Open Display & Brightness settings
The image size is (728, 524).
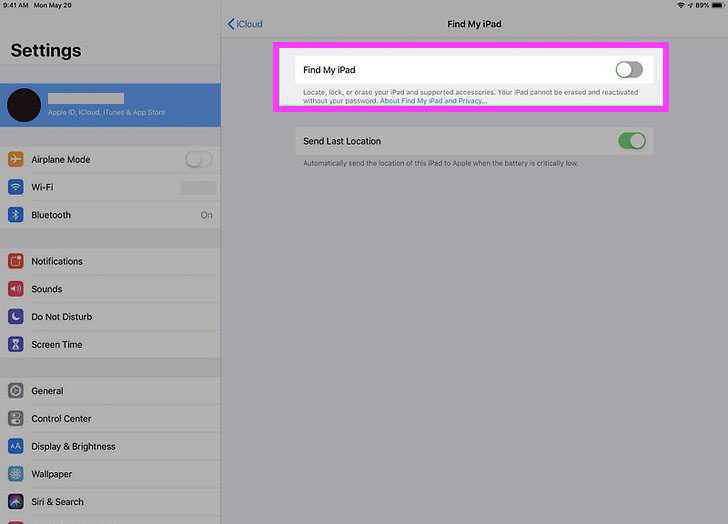click(110, 446)
